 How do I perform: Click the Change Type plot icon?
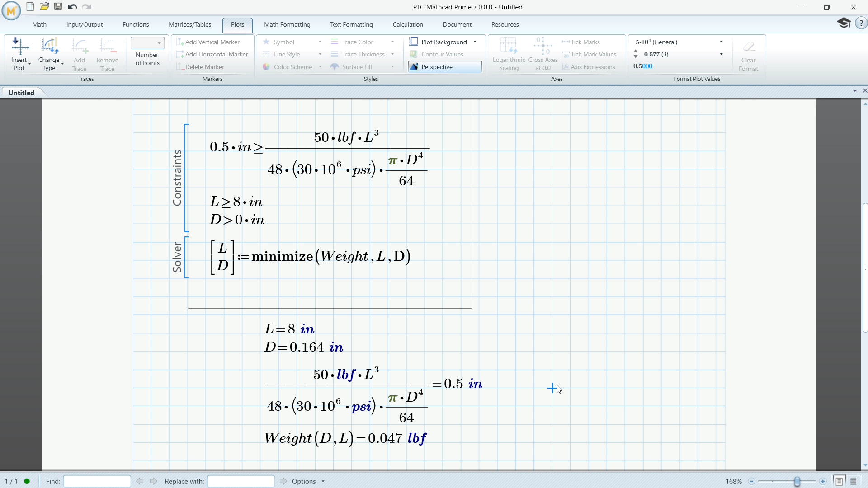point(49,47)
